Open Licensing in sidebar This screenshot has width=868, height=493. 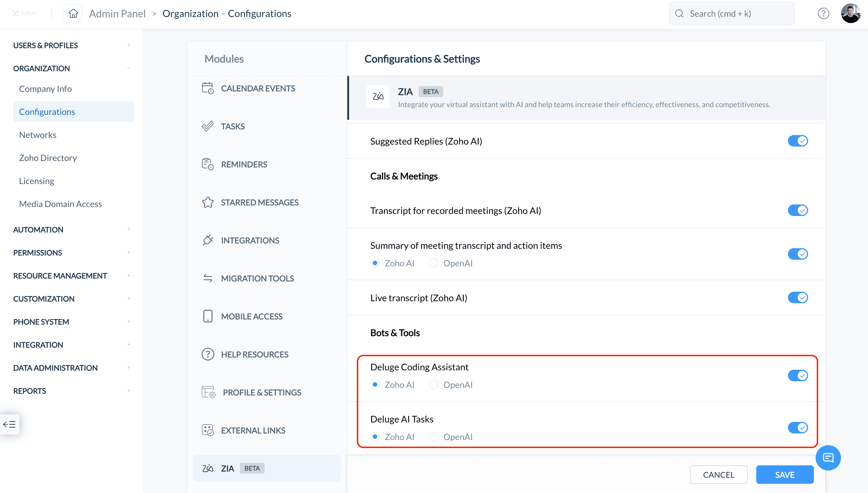click(x=37, y=181)
